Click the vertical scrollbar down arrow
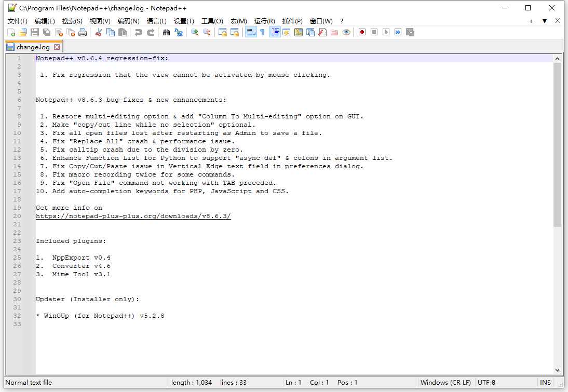This screenshot has height=392, width=568. pyautogui.click(x=557, y=370)
